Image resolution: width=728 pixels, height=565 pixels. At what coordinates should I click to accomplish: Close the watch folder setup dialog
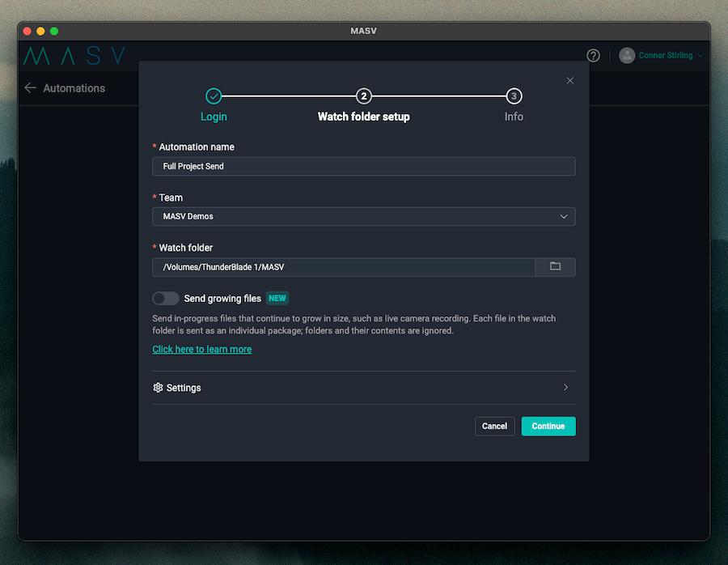[570, 81]
